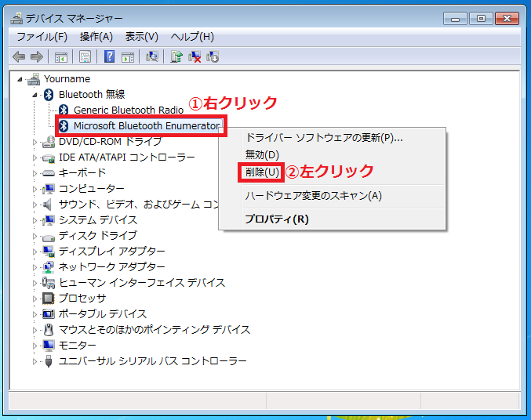The height and width of the screenshot is (420, 531).
Task: Open the 表示(V) menu
Action: coord(141,37)
